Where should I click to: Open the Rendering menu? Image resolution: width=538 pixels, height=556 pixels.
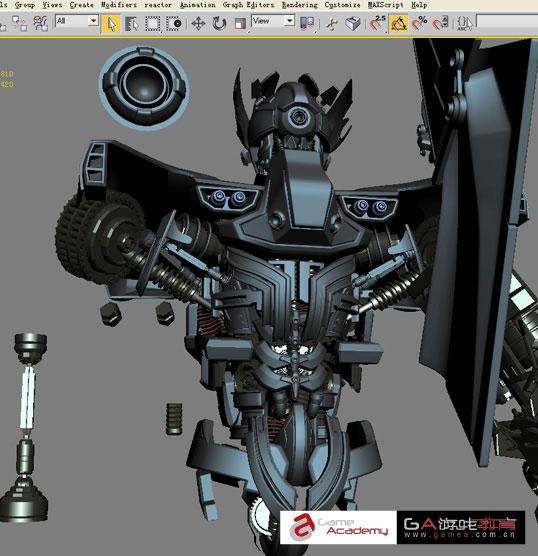(300, 5)
